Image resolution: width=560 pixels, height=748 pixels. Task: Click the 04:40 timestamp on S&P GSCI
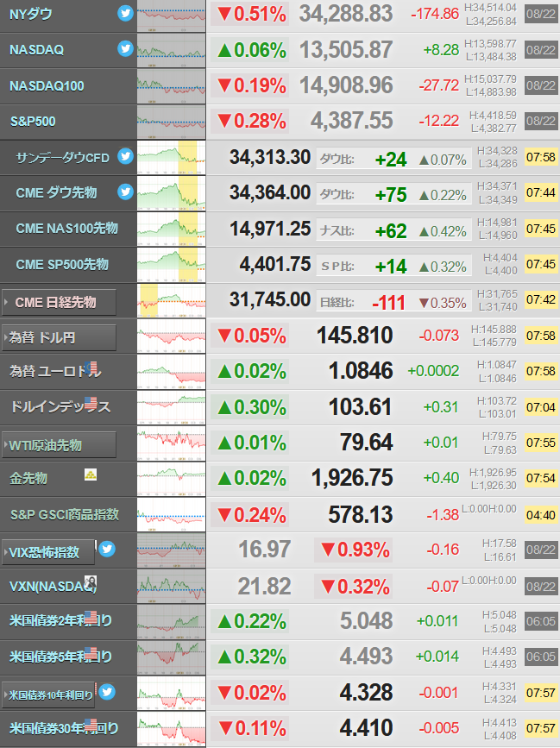click(540, 515)
